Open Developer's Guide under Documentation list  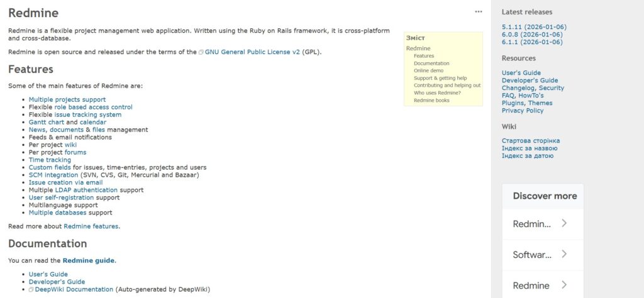(57, 282)
